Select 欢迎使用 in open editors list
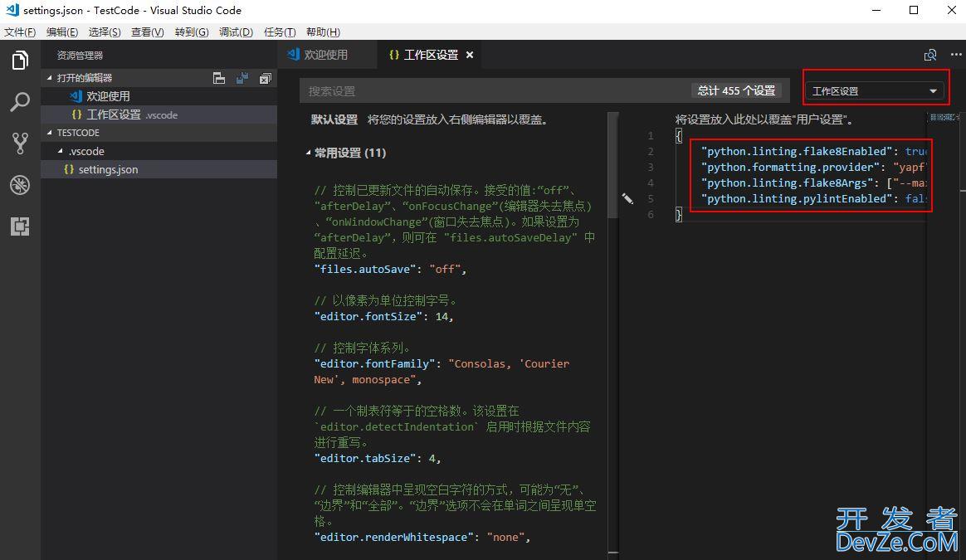 tap(159, 96)
